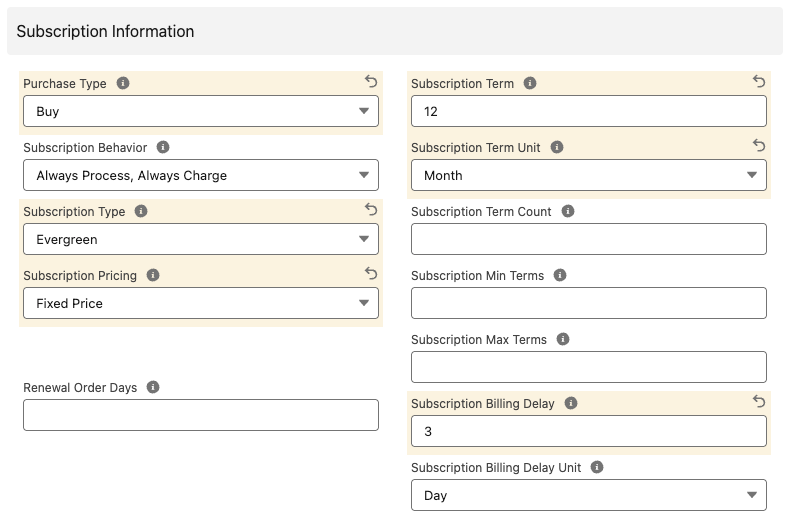Image resolution: width=788 pixels, height=532 pixels.
Task: Show info tooltip for Subscription Max Terms
Action: (563, 339)
